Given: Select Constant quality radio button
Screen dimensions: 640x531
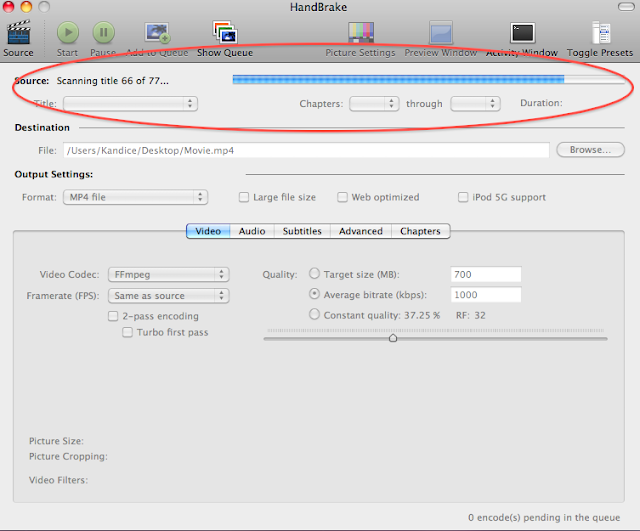Looking at the screenshot, I should click(314, 314).
